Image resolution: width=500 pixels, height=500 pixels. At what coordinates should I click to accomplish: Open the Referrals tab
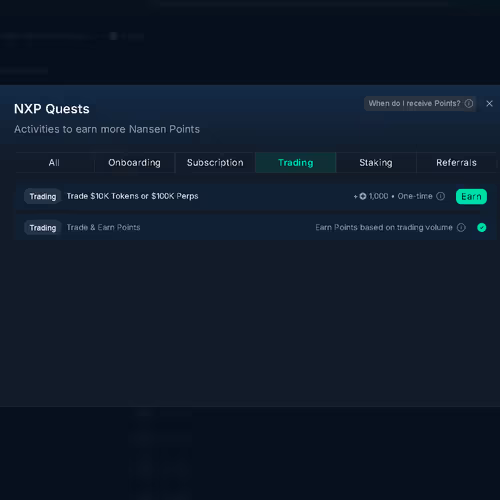point(456,163)
